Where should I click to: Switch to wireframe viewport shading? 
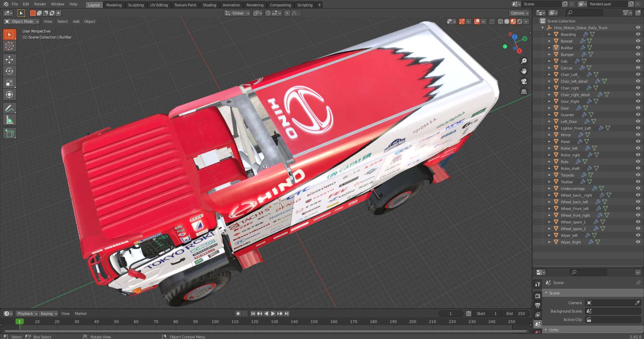pos(500,21)
